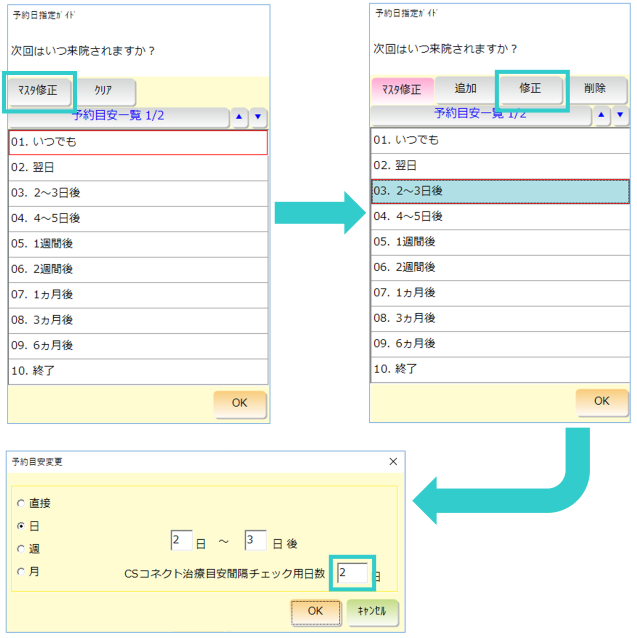The height and width of the screenshot is (638, 637).
Task: Select 01. いつでも in the red-outlined row
Action: point(138,142)
